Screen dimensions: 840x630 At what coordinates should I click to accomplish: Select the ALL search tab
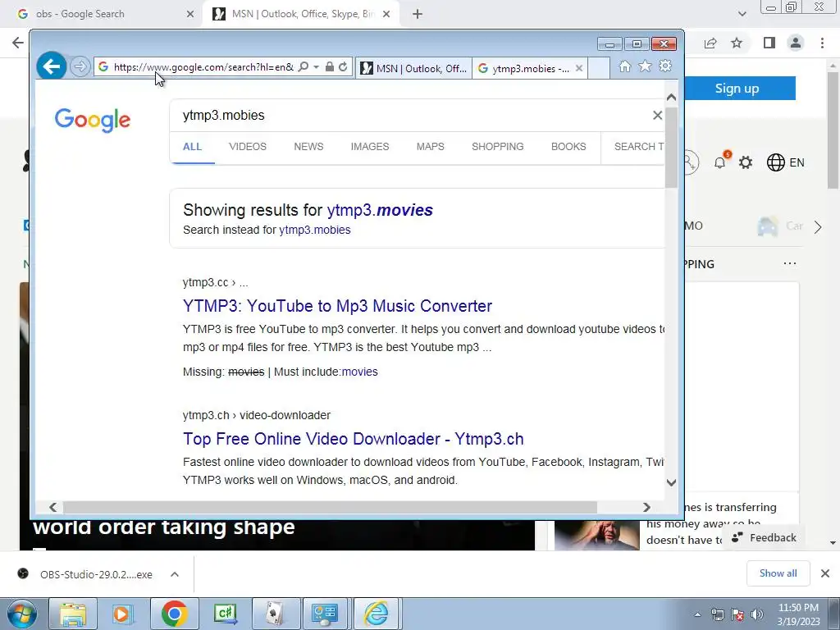point(192,146)
